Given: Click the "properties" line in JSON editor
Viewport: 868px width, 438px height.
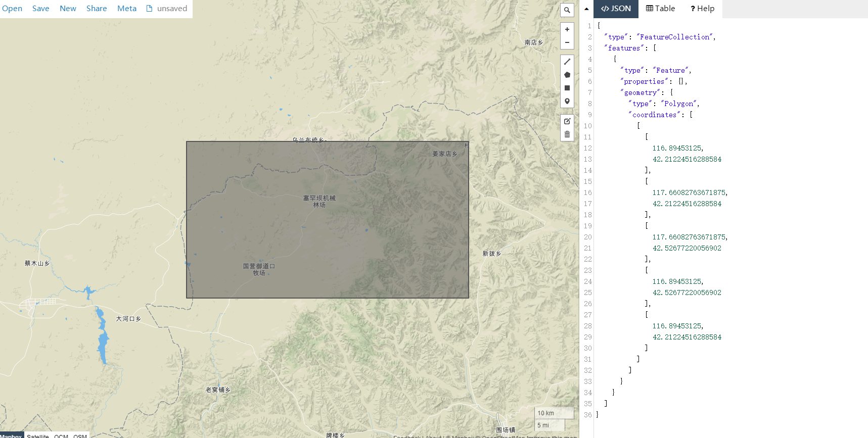Looking at the screenshot, I should click(654, 81).
